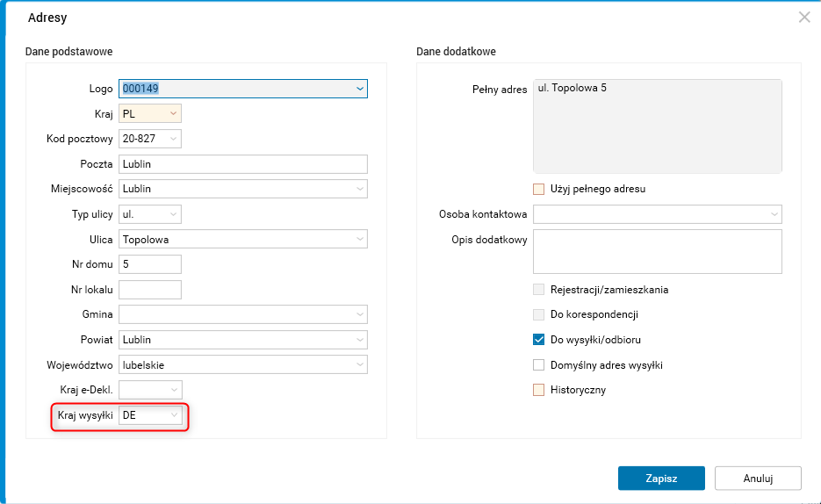821x504 pixels.
Task: Click the Nr domu input field
Action: click(150, 264)
